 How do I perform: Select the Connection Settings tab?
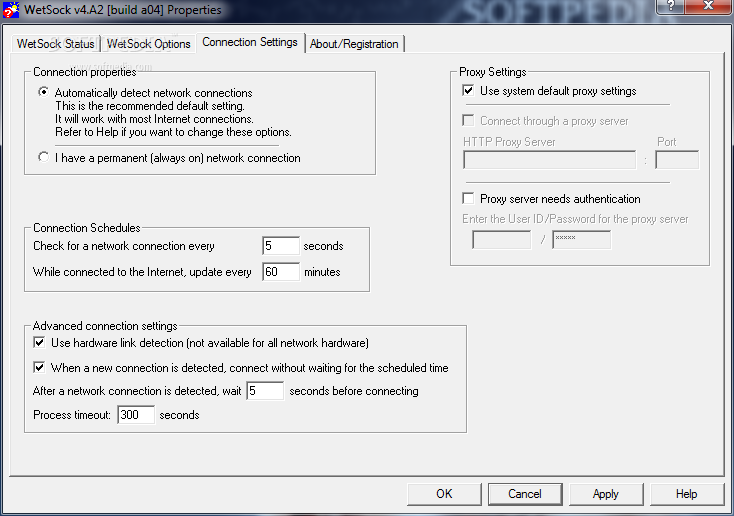click(250, 42)
